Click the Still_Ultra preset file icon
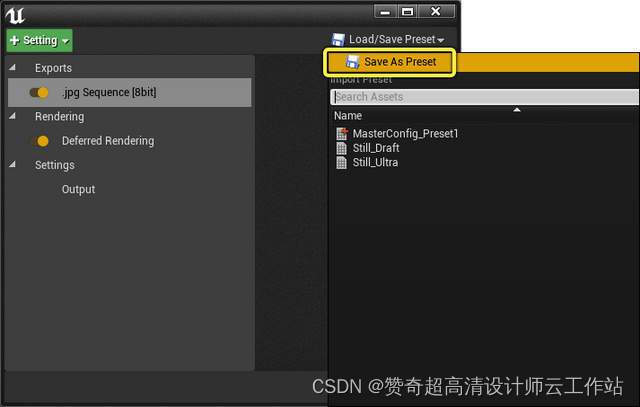 pos(342,163)
